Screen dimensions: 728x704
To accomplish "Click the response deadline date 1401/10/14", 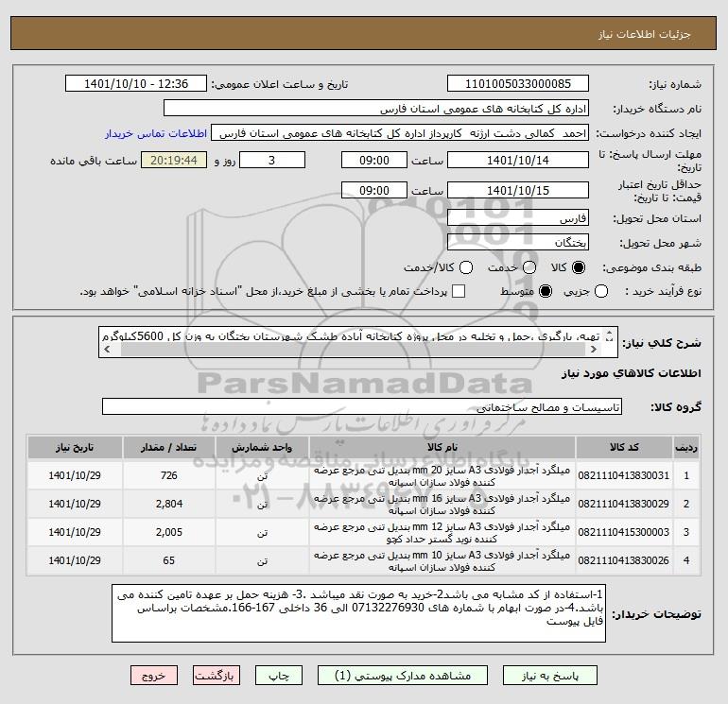I will point(518,161).
